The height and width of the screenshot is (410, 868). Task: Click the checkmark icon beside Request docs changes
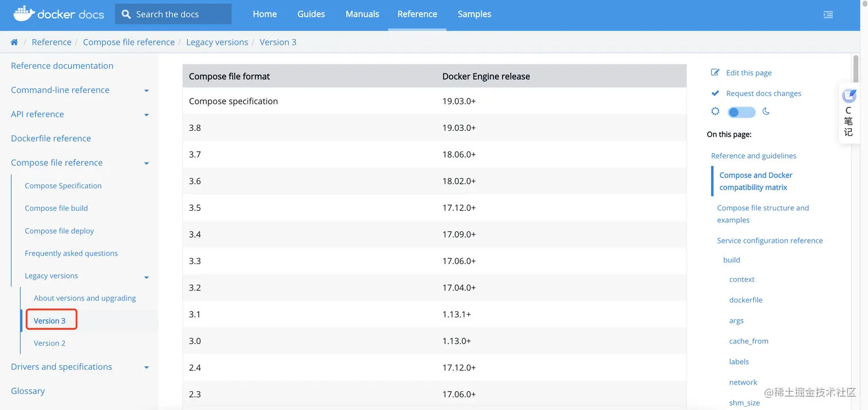715,93
